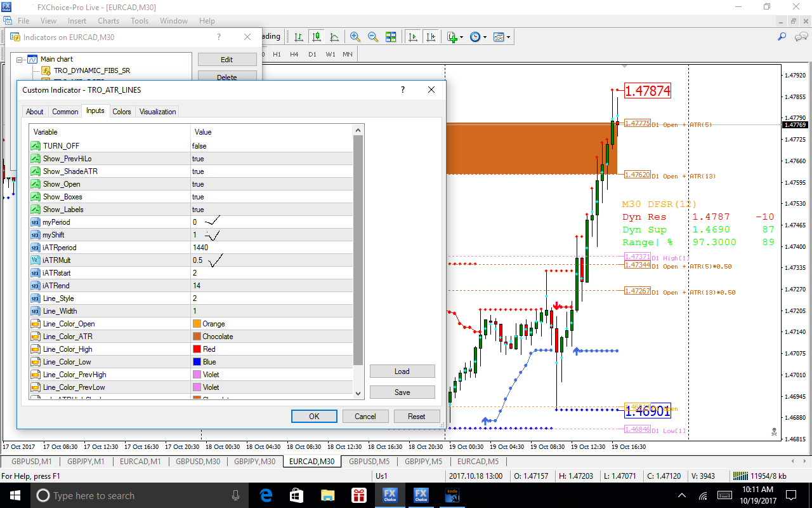812x508 pixels.
Task: Open the chart templates dropdown
Action: [x=502, y=37]
